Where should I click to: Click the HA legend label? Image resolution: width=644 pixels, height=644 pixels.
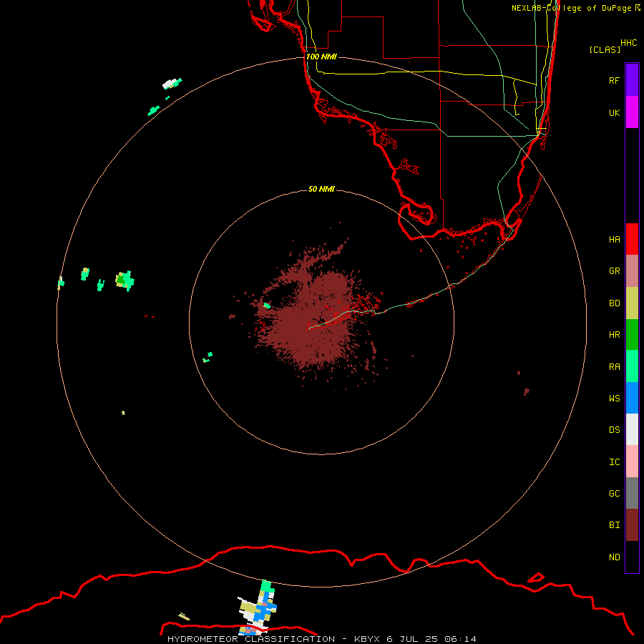click(614, 240)
